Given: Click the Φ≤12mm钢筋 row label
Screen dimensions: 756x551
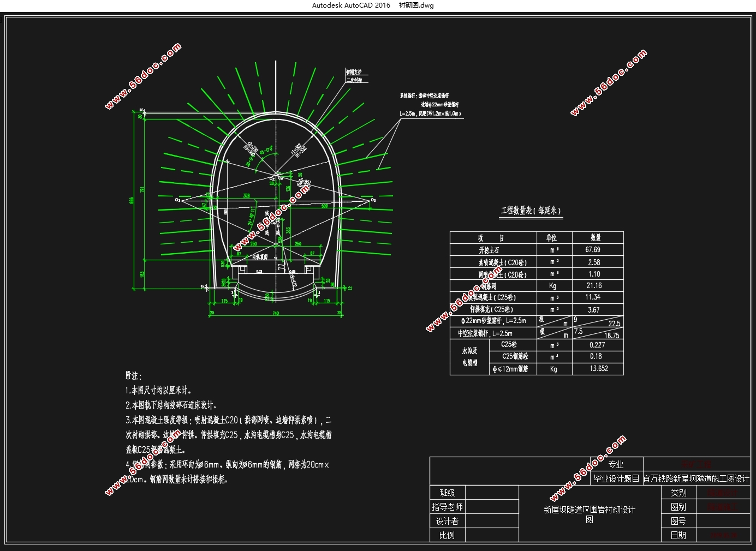Looking at the screenshot, I should pos(510,369).
